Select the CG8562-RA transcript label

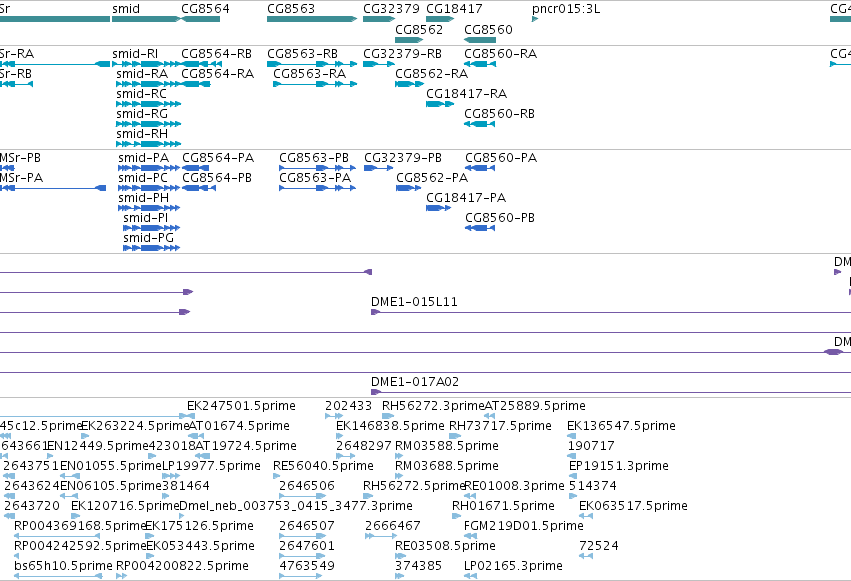click(x=431, y=74)
